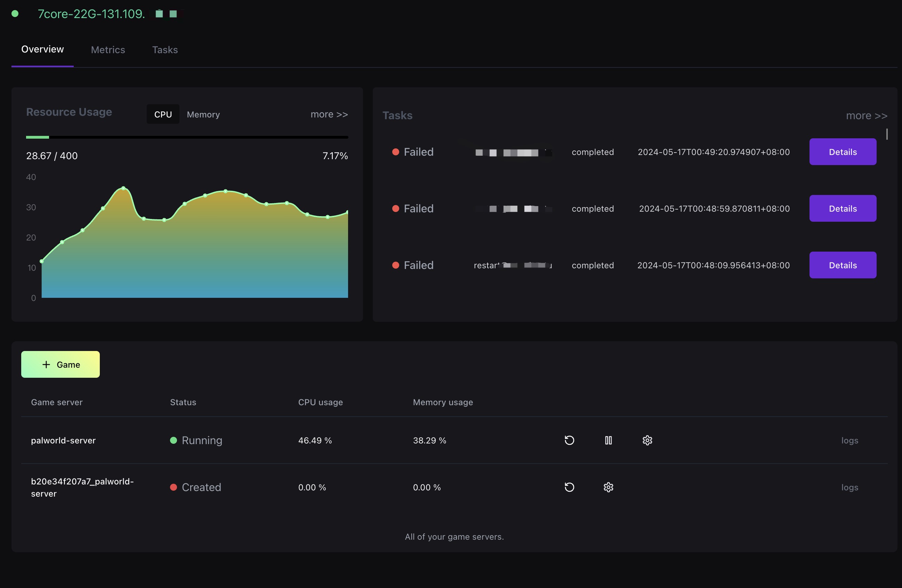
Task: Click the 2024-05-17T00:48:59.870811+08:00 timestamp
Action: pyautogui.click(x=714, y=209)
